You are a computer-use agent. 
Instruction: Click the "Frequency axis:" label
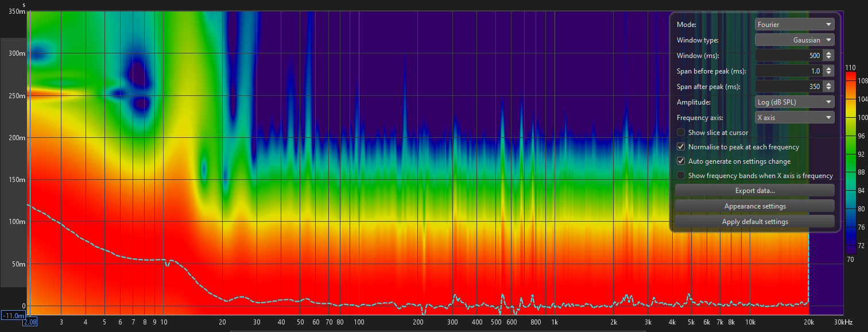pos(702,118)
